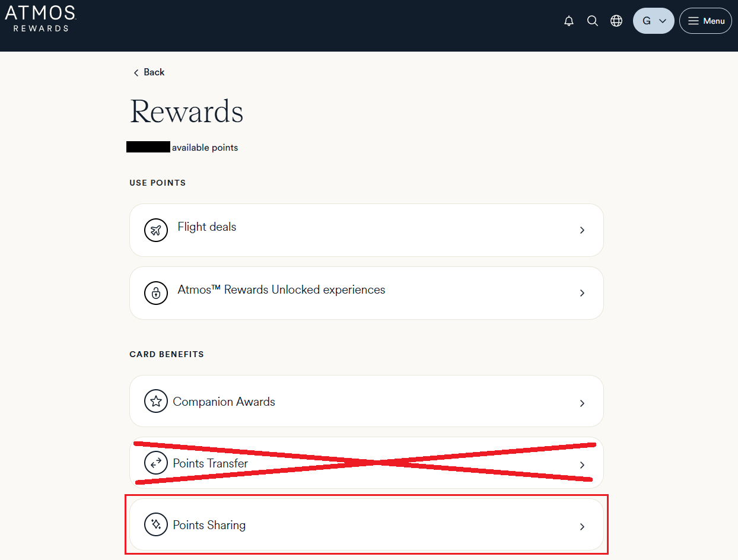Click the star Companion Awards icon
Screen dimensions: 738x560
pos(156,402)
